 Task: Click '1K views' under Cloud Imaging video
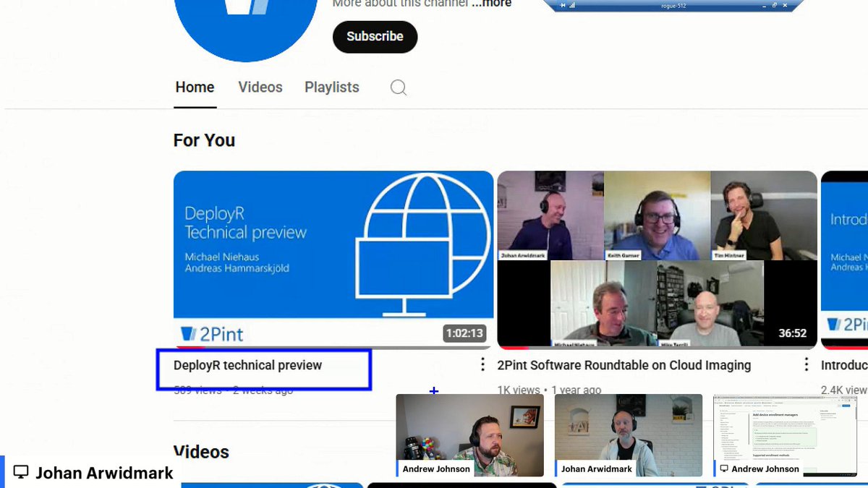[x=518, y=390]
